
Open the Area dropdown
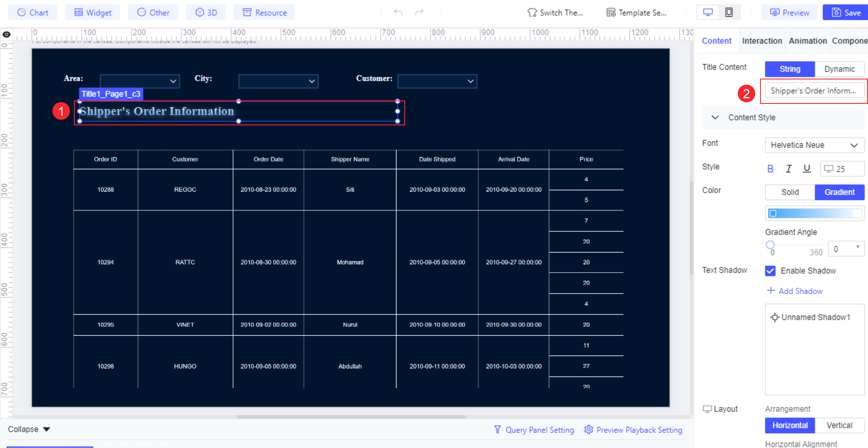[x=140, y=81]
